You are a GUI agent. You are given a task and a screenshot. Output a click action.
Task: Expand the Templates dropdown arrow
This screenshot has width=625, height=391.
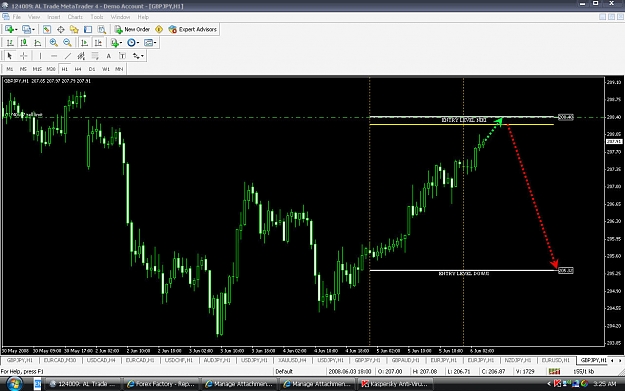click(155, 43)
